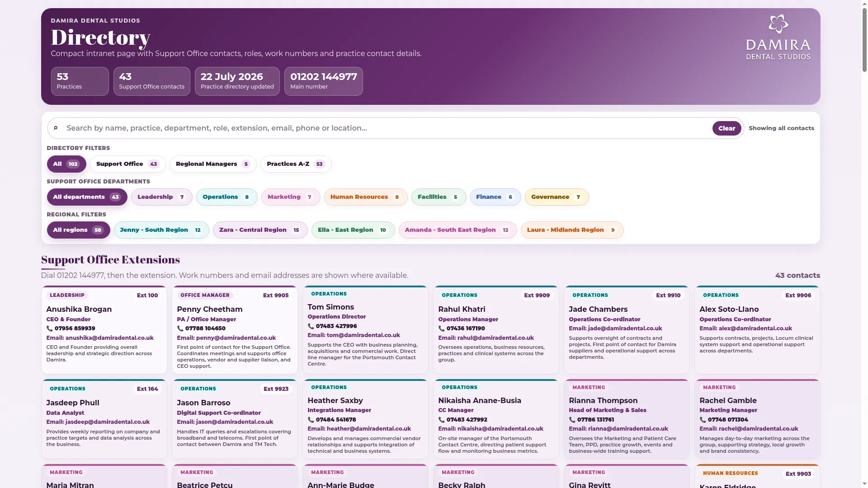
Task: Click phone icon on Tom Simons' card
Action: click(x=311, y=326)
